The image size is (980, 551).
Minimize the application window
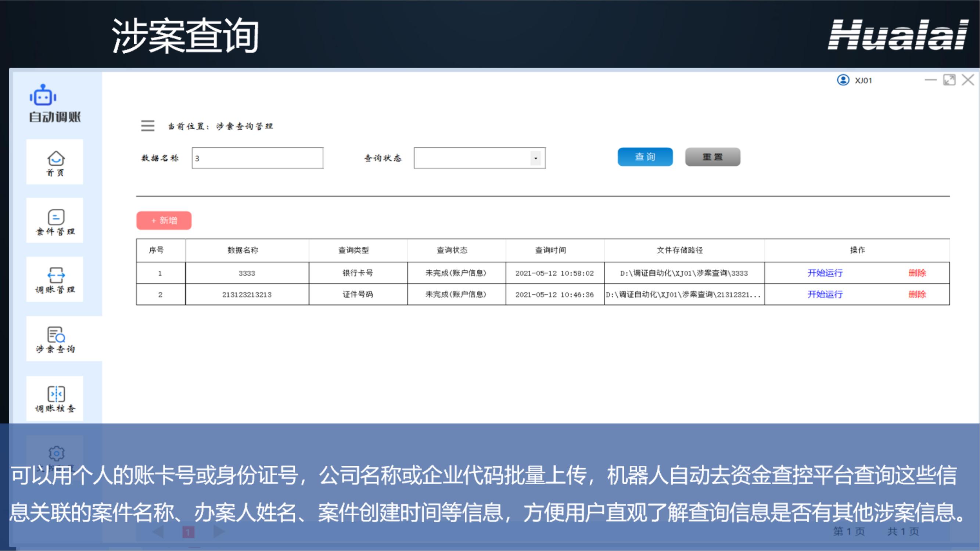click(930, 80)
